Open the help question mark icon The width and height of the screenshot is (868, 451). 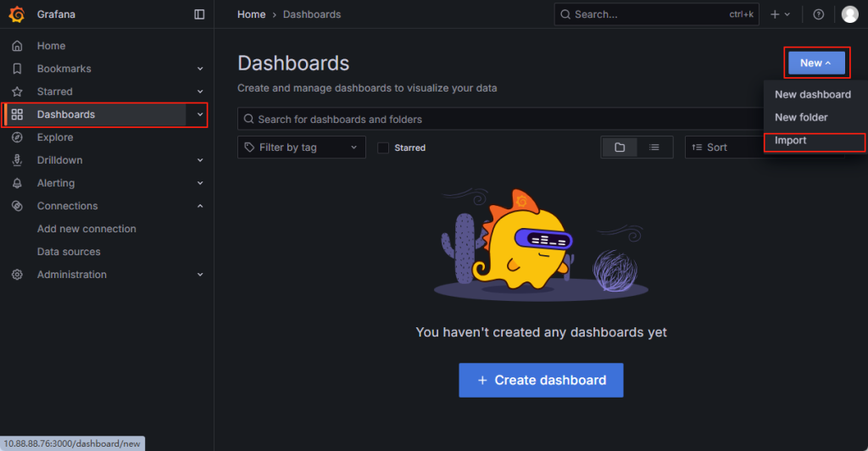click(818, 14)
